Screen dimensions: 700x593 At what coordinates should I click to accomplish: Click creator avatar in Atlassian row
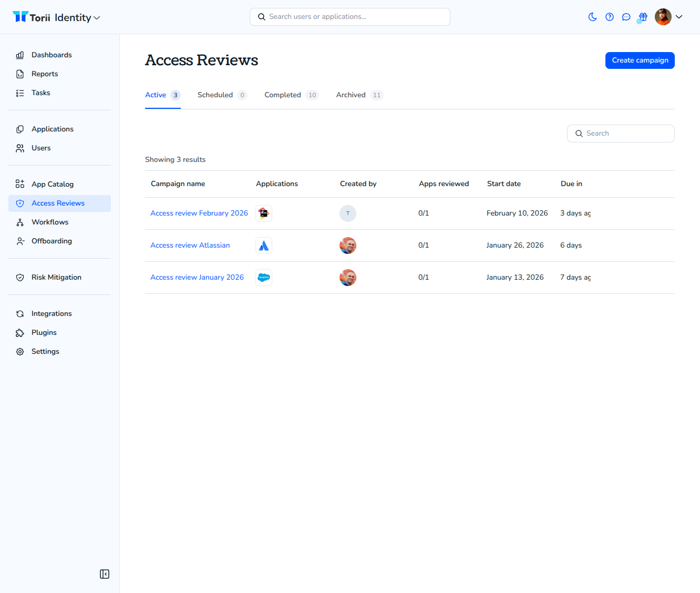348,246
